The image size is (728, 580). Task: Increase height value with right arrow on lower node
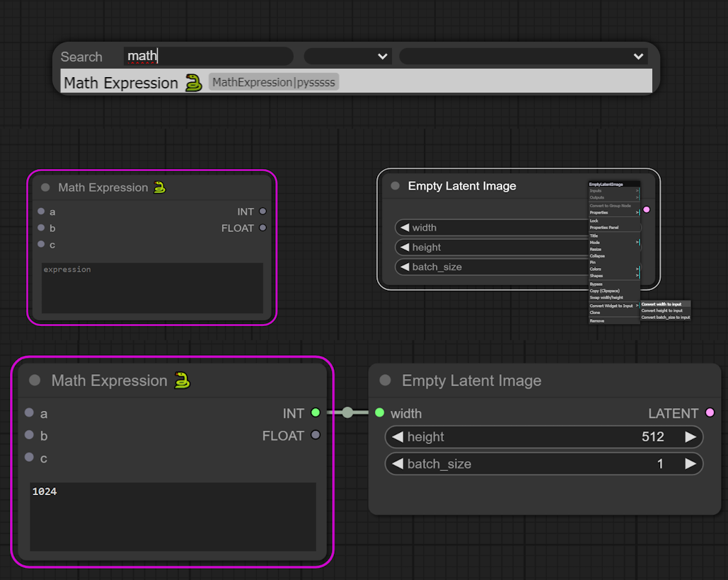[x=691, y=437]
